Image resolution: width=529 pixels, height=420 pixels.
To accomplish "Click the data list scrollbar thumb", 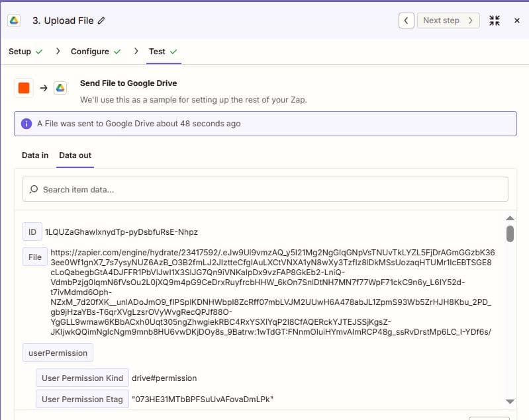I will (510, 233).
